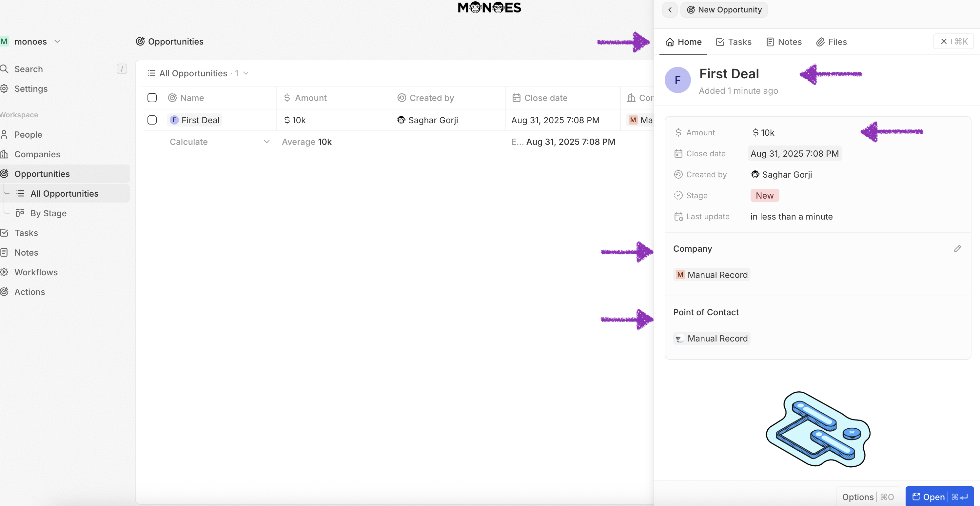Open the Actions sidebar item
The width and height of the screenshot is (980, 506).
29,292
